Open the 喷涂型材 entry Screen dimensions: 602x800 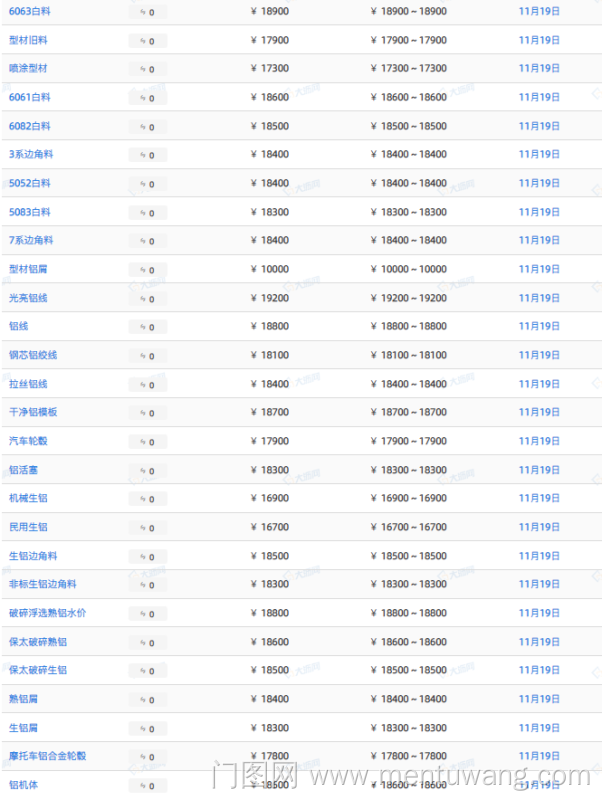tap(28, 68)
